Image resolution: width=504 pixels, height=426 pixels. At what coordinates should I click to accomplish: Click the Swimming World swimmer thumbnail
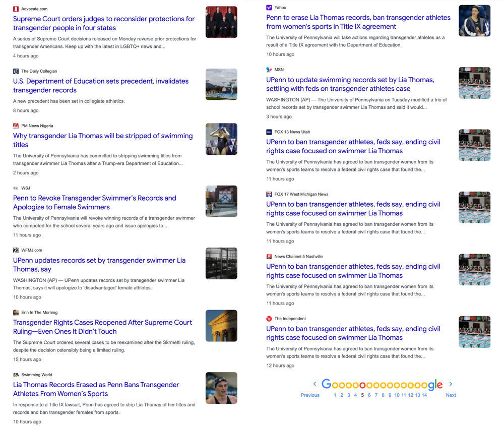(221, 388)
